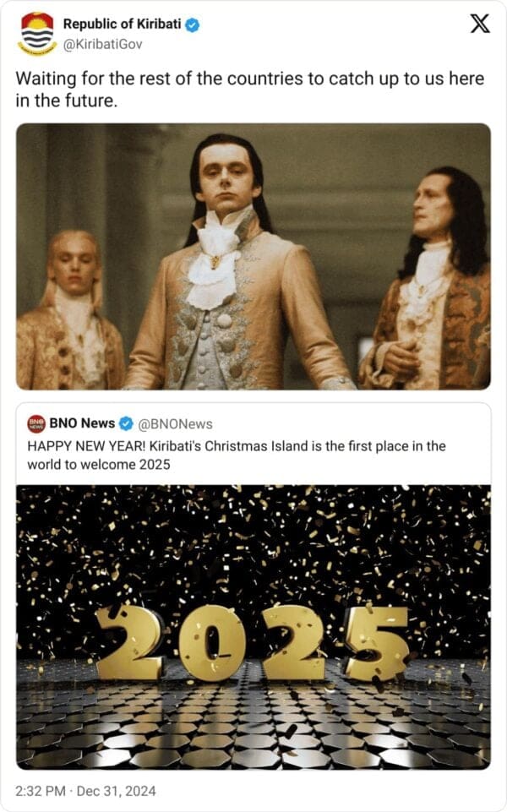Click the dark-haired figure on the GIF's right
This screenshot has height=812, width=507.
[428, 278]
